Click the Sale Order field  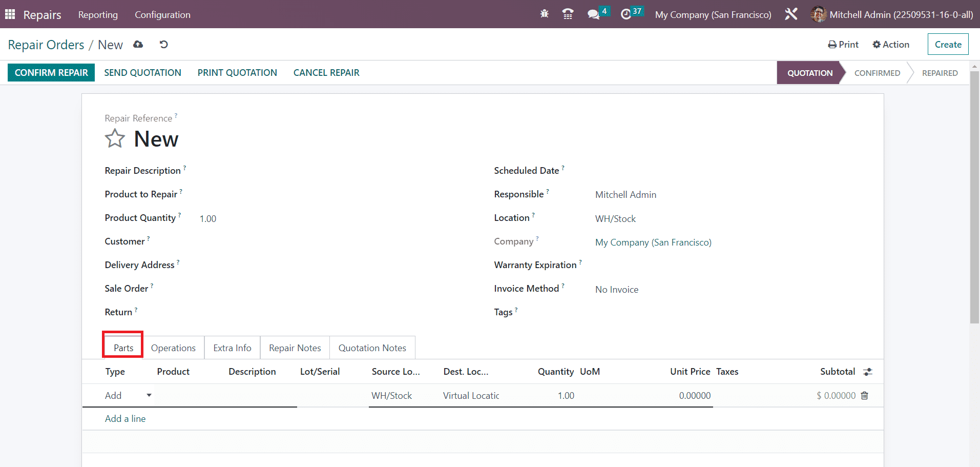(x=336, y=289)
